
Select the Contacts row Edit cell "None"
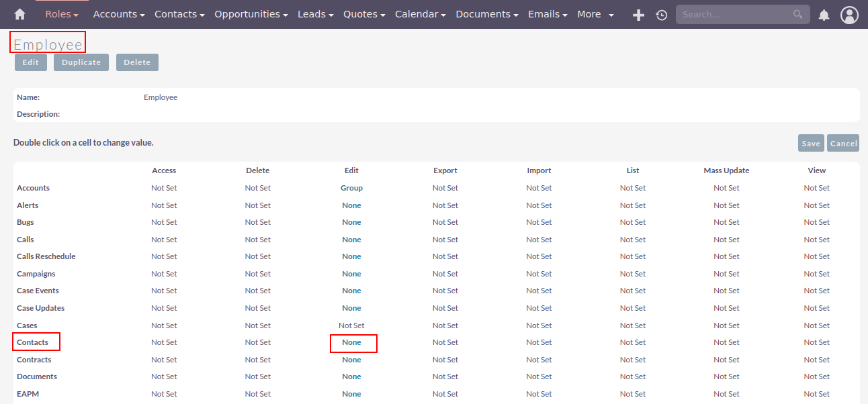point(351,342)
